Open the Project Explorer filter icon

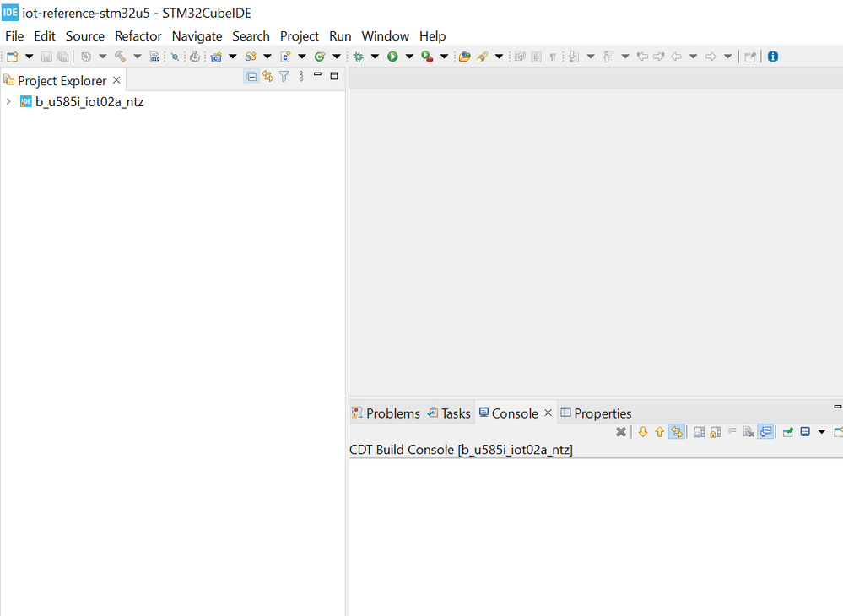pos(284,77)
